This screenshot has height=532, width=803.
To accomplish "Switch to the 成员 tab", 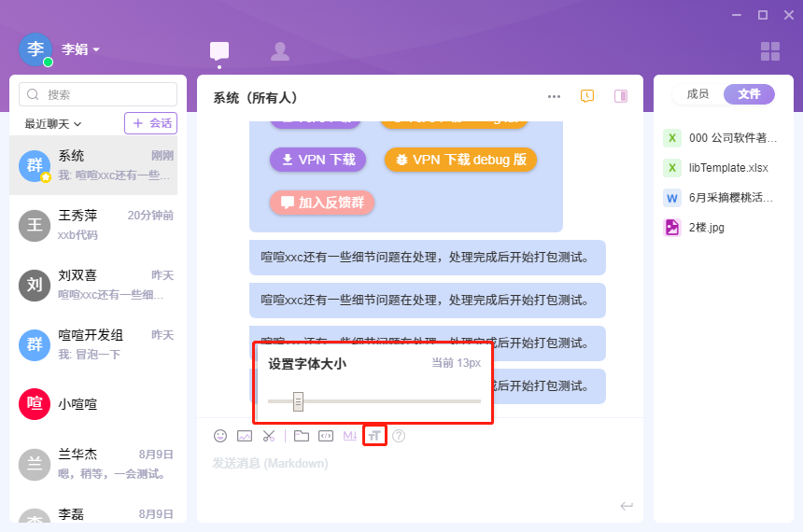I will [697, 93].
